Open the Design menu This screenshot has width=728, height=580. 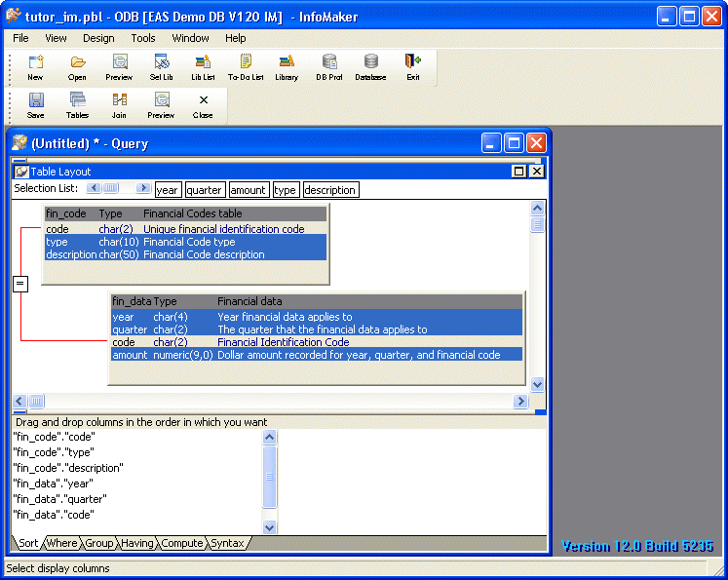click(x=98, y=38)
